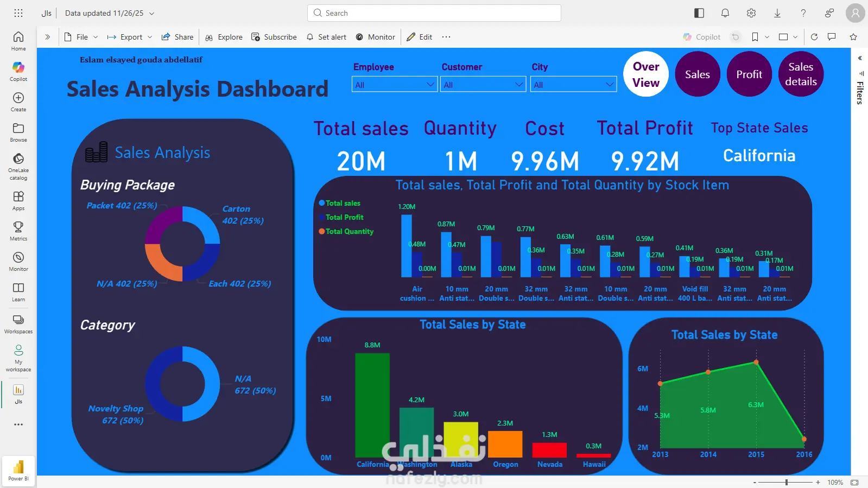
Task: Open the Help question mark menu
Action: tap(803, 13)
